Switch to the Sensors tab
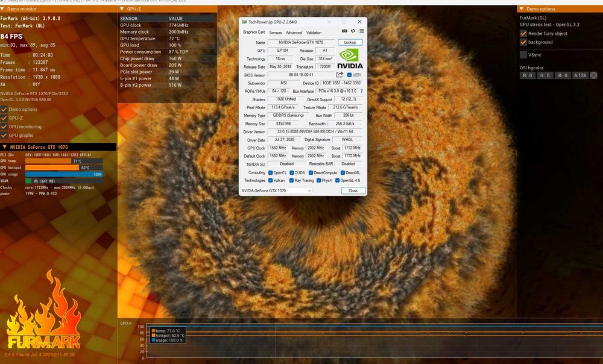Screen dimensions: 603x364 276,33
